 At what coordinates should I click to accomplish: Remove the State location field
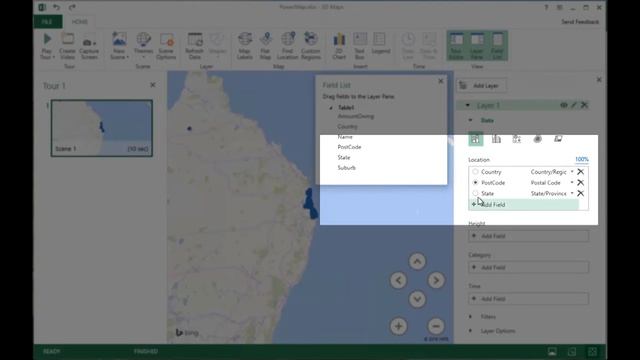580,193
